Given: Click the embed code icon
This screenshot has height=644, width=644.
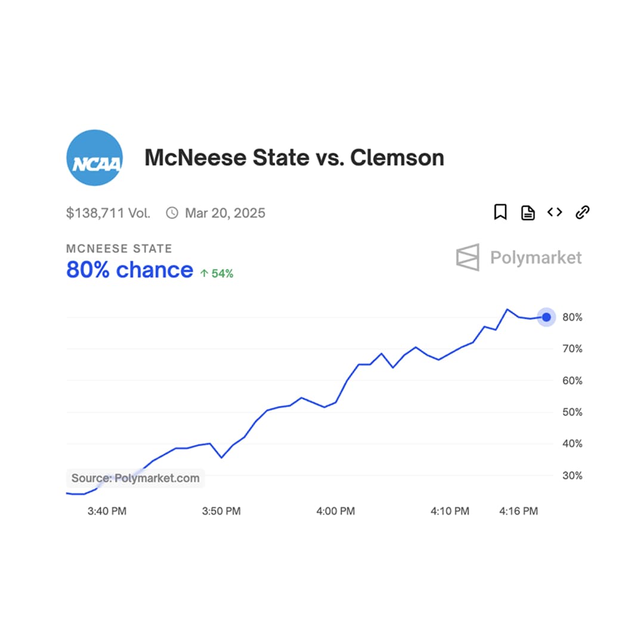Looking at the screenshot, I should (555, 212).
